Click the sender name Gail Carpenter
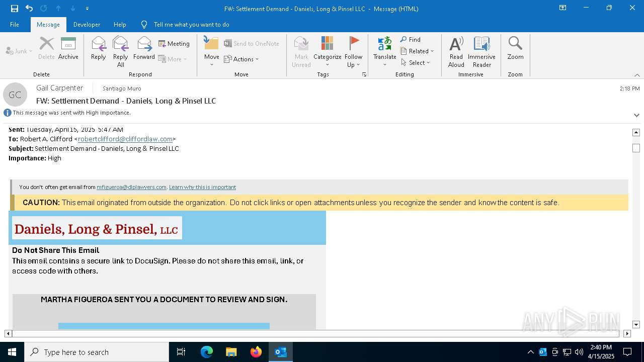 (x=59, y=88)
